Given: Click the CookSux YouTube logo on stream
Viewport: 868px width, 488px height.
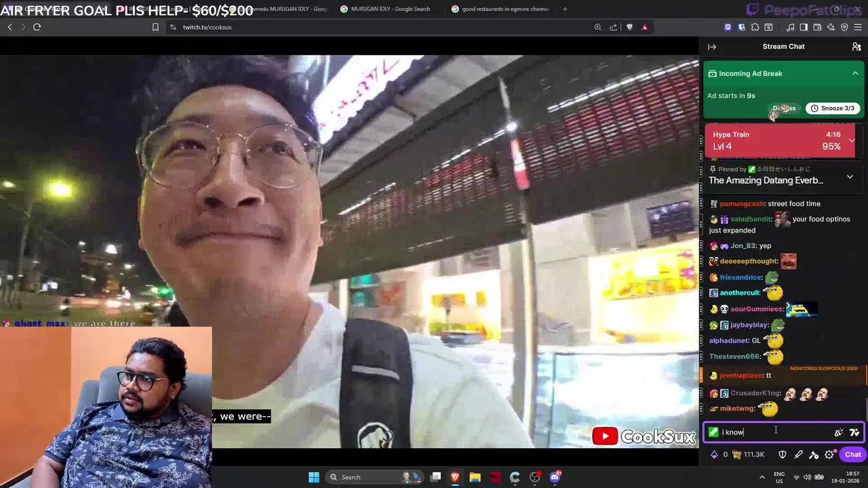Looking at the screenshot, I should 644,436.
